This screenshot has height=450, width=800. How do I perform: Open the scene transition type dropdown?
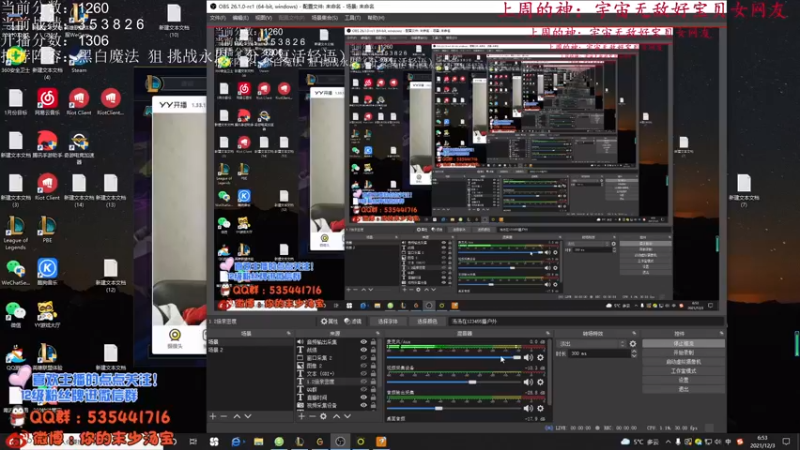591,344
